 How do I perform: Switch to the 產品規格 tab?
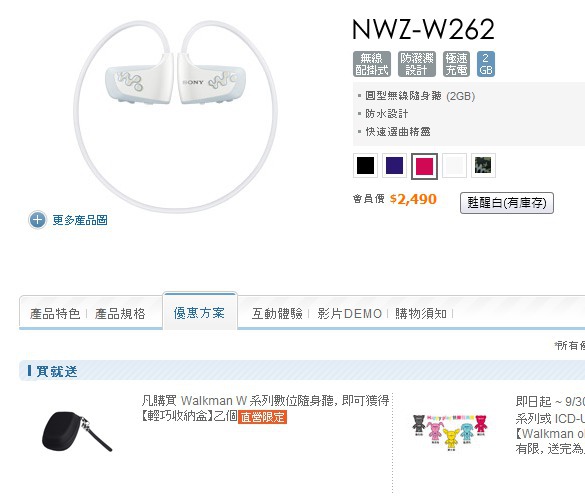click(120, 313)
